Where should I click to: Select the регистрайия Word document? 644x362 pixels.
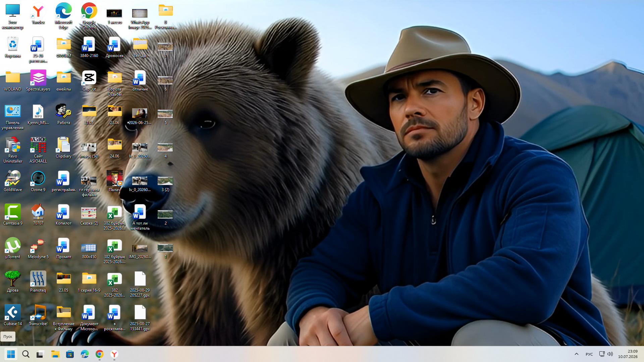pyautogui.click(x=64, y=181)
